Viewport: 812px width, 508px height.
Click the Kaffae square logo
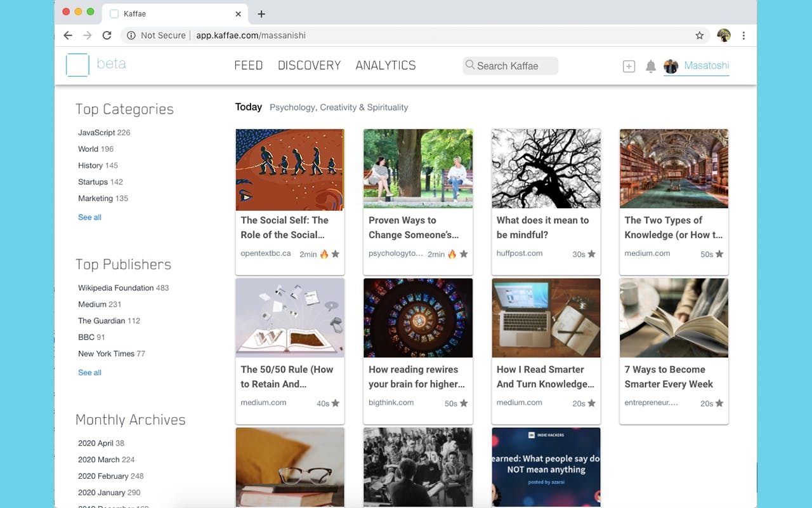77,65
